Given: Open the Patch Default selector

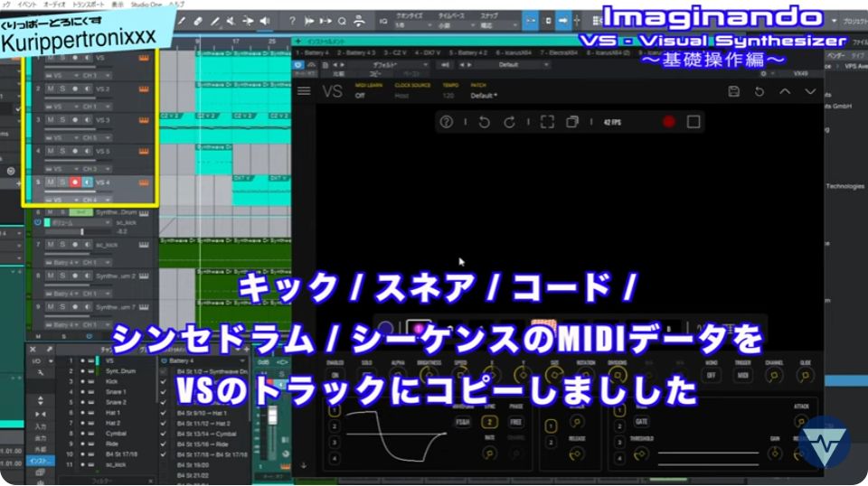Looking at the screenshot, I should pos(484,96).
